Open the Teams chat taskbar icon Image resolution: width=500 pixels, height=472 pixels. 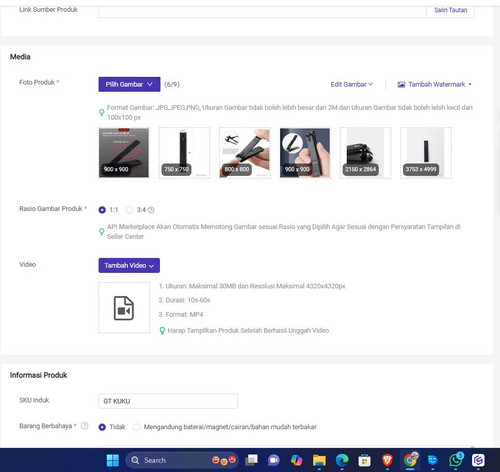coord(274,460)
